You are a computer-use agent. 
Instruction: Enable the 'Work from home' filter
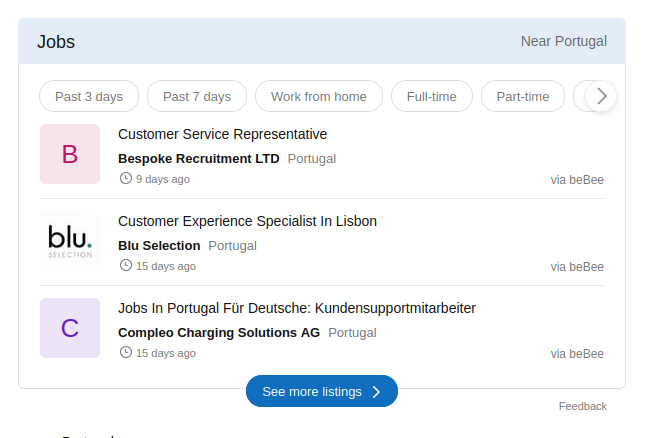point(318,97)
